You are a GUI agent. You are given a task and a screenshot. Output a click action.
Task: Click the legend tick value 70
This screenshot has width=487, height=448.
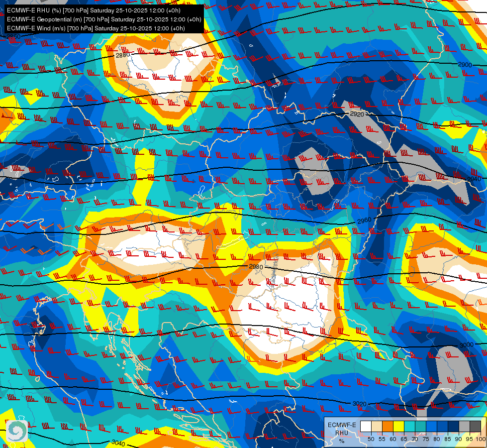[415, 439]
